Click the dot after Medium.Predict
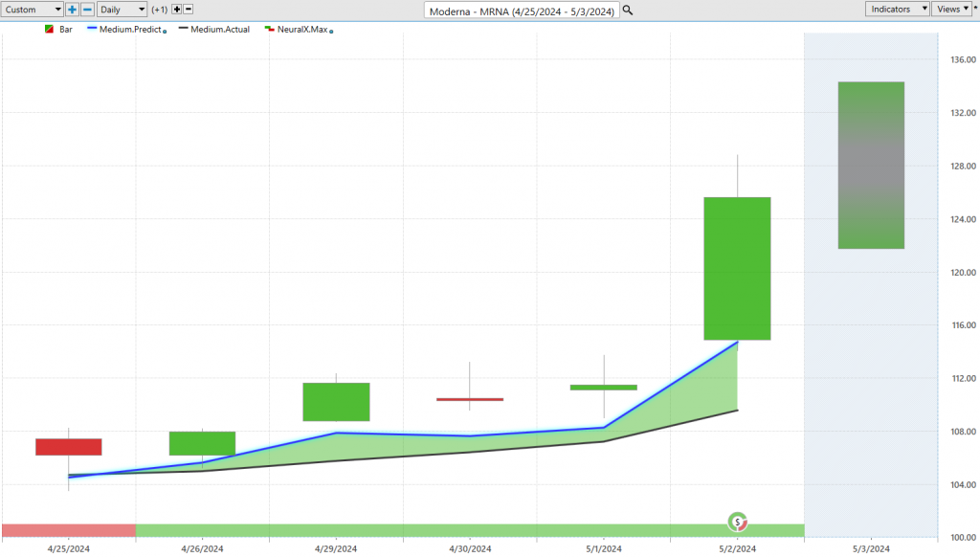The width and height of the screenshot is (980, 557). click(x=165, y=32)
